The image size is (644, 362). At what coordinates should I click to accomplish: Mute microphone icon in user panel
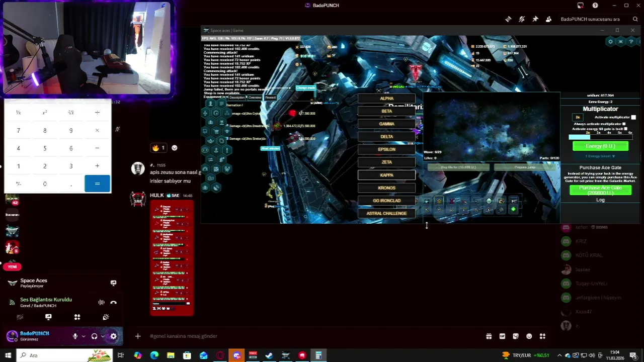click(x=75, y=336)
